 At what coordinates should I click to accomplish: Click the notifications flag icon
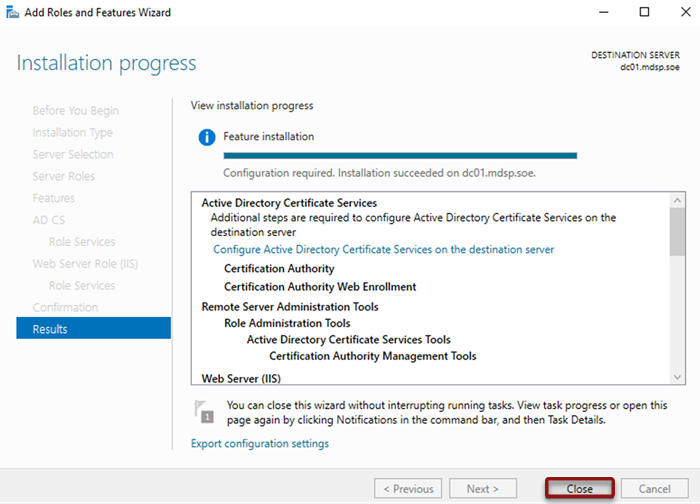204,412
